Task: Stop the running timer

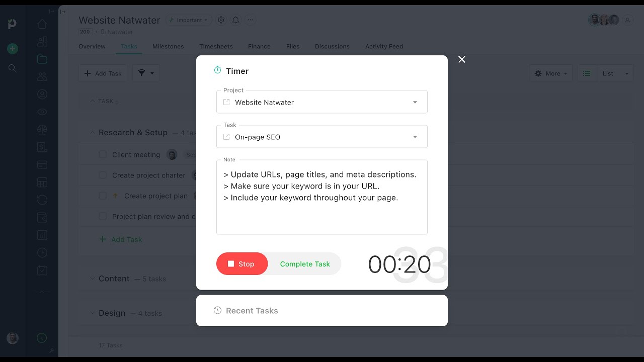Action: click(242, 264)
